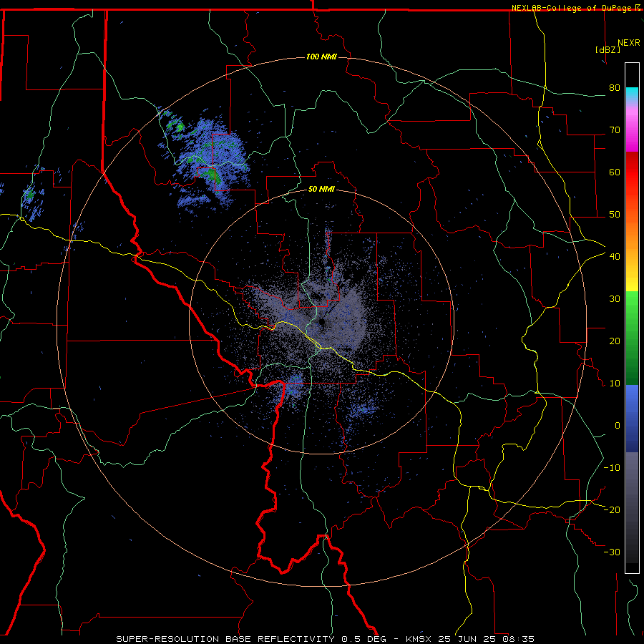Click the 20 dBZ scale value
Viewport: 644px width, 644px height.
click(x=615, y=341)
